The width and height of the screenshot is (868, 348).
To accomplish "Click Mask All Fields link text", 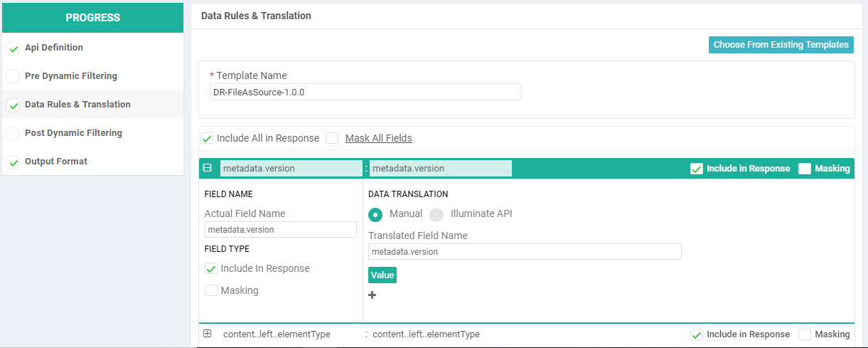I will click(379, 138).
